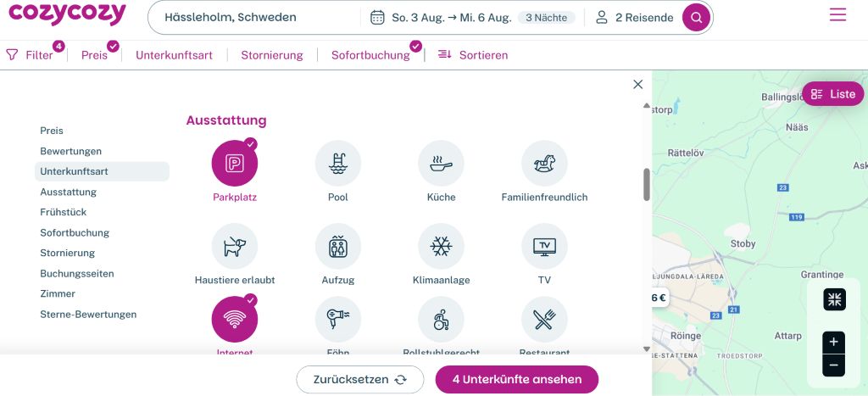Click the filter panel vertical scrollbar thumb

[x=647, y=184]
